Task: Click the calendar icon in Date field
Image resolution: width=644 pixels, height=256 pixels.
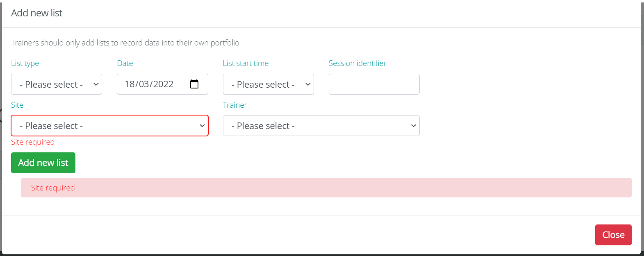Action: tap(194, 84)
